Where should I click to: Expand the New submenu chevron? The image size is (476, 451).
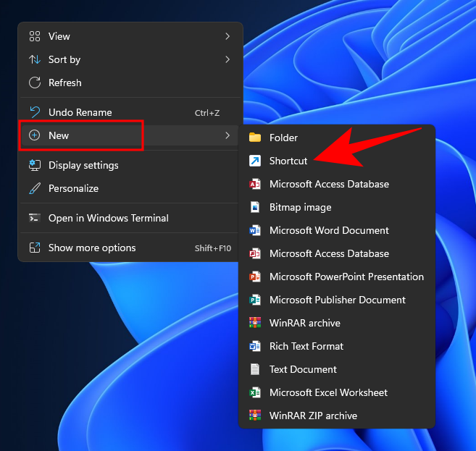click(x=227, y=135)
